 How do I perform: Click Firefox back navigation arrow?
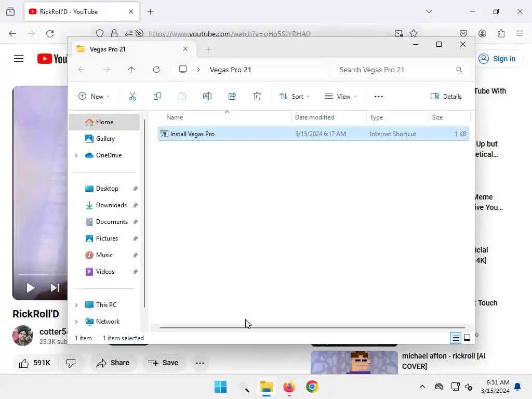tap(12, 34)
